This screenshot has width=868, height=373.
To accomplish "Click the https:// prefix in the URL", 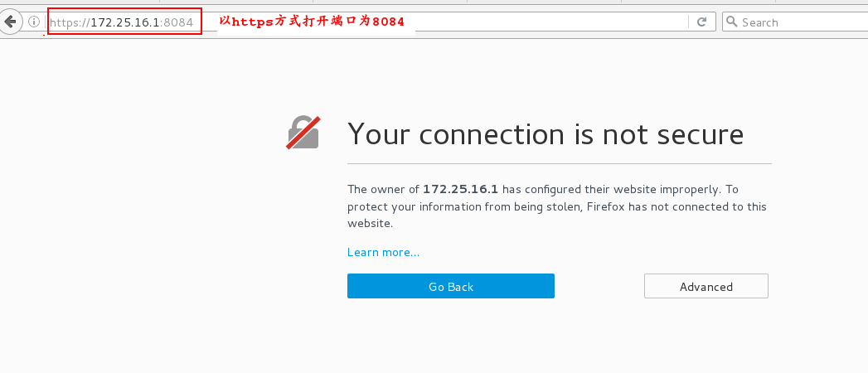I will pos(70,22).
